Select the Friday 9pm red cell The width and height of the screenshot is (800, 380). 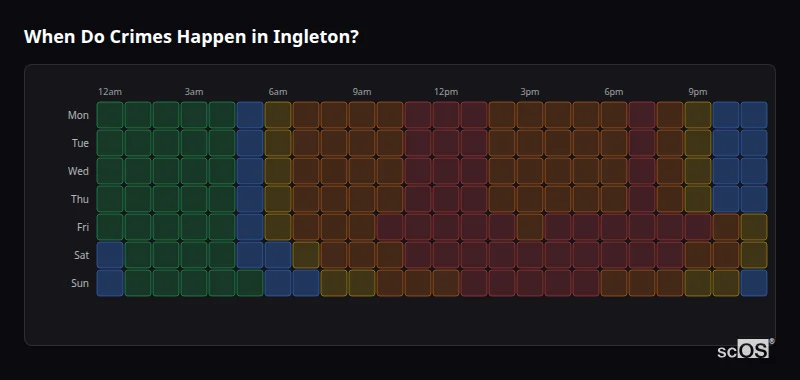tap(698, 227)
